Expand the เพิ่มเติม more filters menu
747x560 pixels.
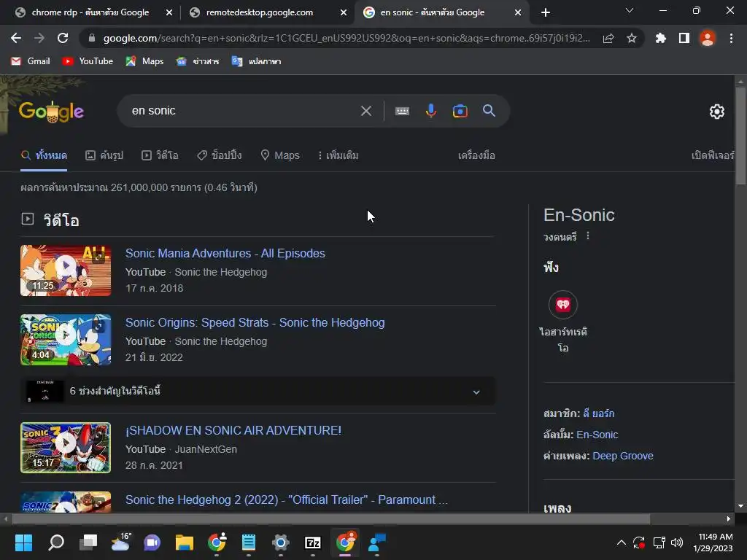click(x=338, y=155)
